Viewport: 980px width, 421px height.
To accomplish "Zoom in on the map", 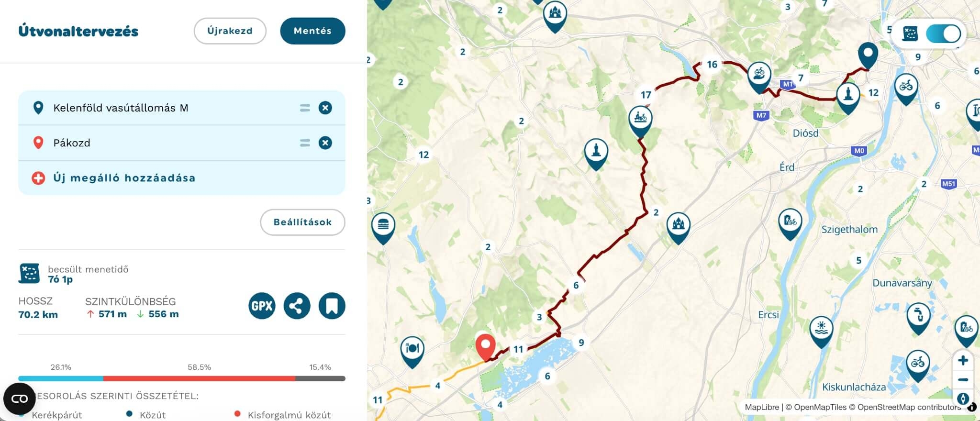I will coord(963,360).
